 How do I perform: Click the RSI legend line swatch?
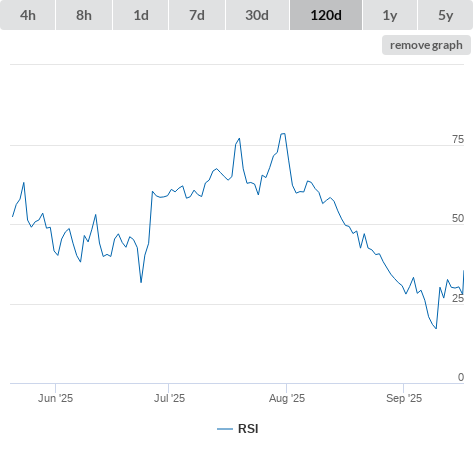click(225, 429)
